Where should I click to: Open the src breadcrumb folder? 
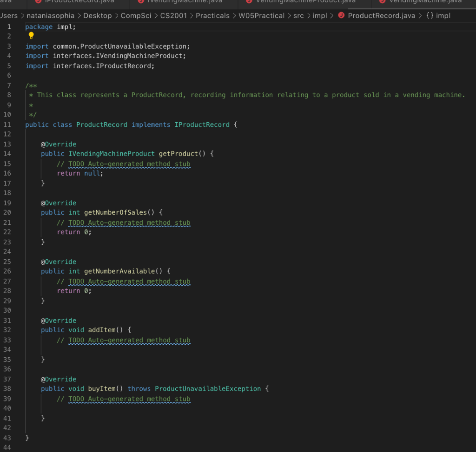pyautogui.click(x=298, y=16)
